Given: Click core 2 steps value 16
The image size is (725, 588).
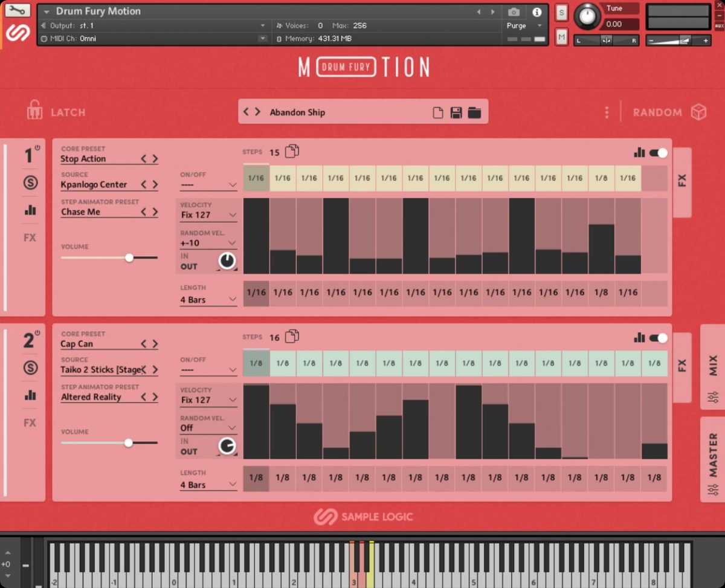Looking at the screenshot, I should click(x=274, y=337).
